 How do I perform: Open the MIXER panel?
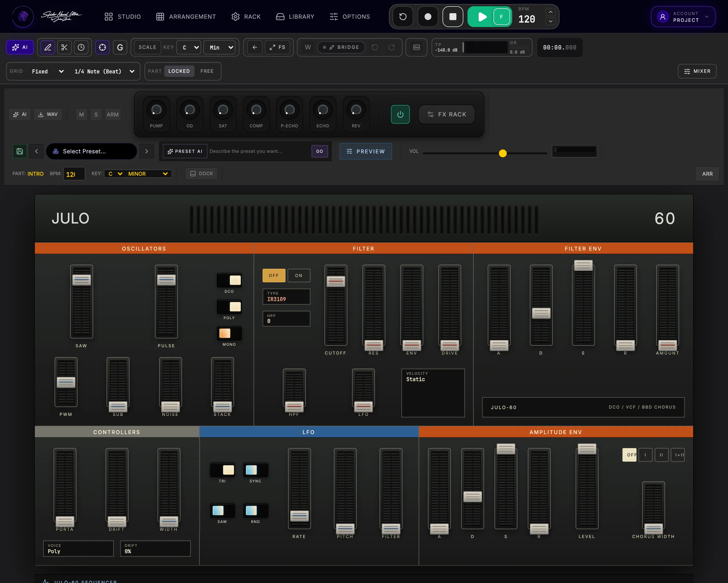(x=697, y=71)
